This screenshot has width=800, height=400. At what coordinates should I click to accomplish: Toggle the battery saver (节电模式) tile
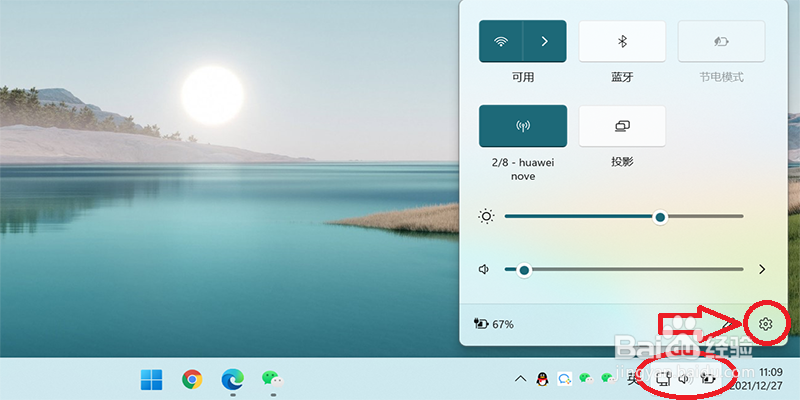coord(721,41)
